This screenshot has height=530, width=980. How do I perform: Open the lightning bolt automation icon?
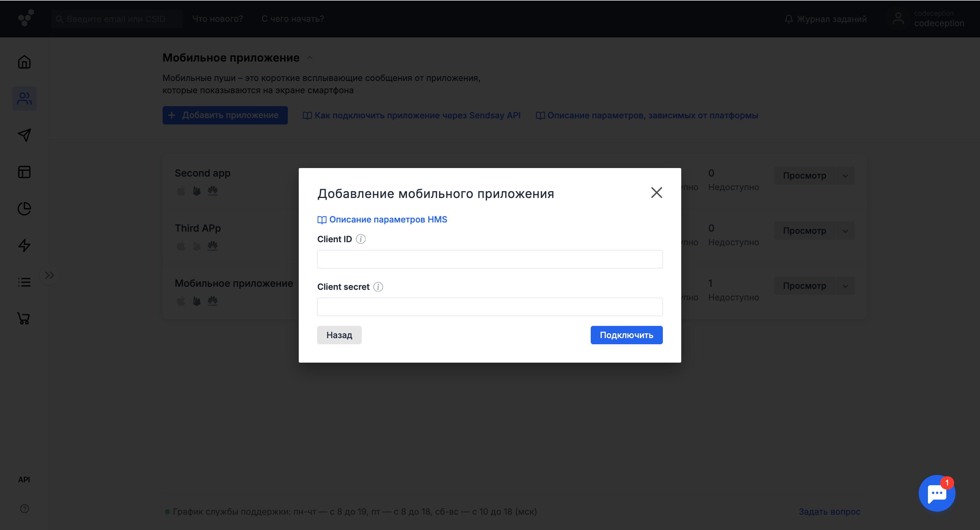click(x=24, y=245)
